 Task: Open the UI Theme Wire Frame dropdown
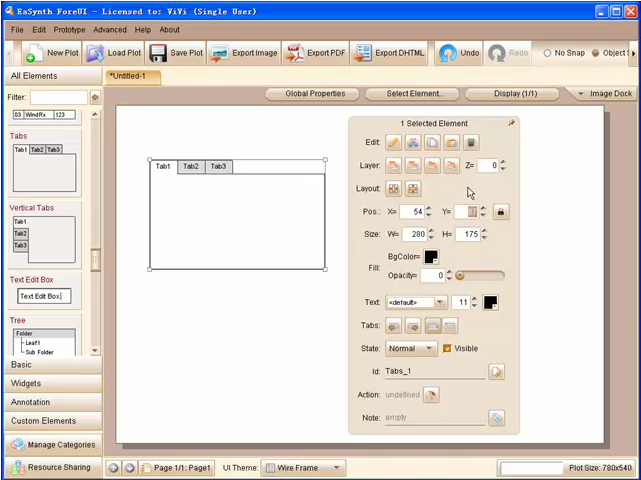click(x=303, y=467)
